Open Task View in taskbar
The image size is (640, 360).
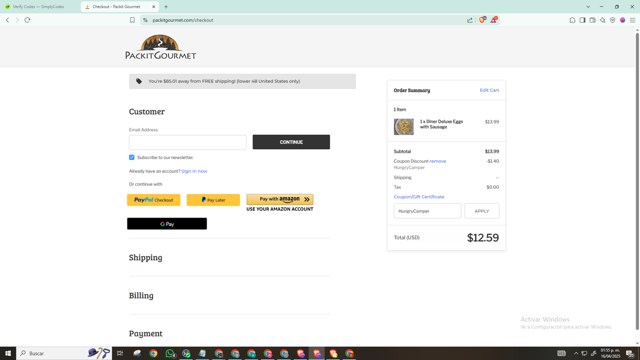(x=120, y=353)
